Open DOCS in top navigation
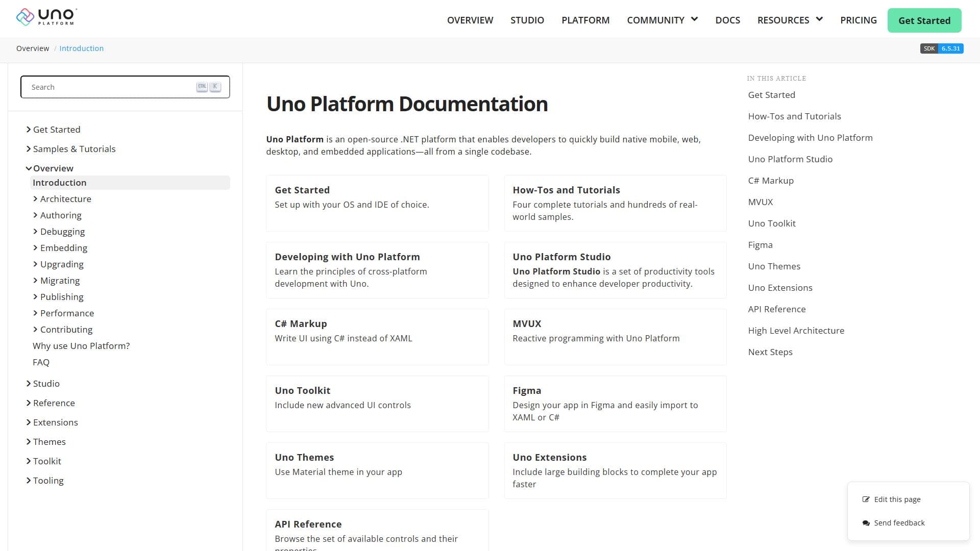This screenshot has height=551, width=980. [727, 20]
